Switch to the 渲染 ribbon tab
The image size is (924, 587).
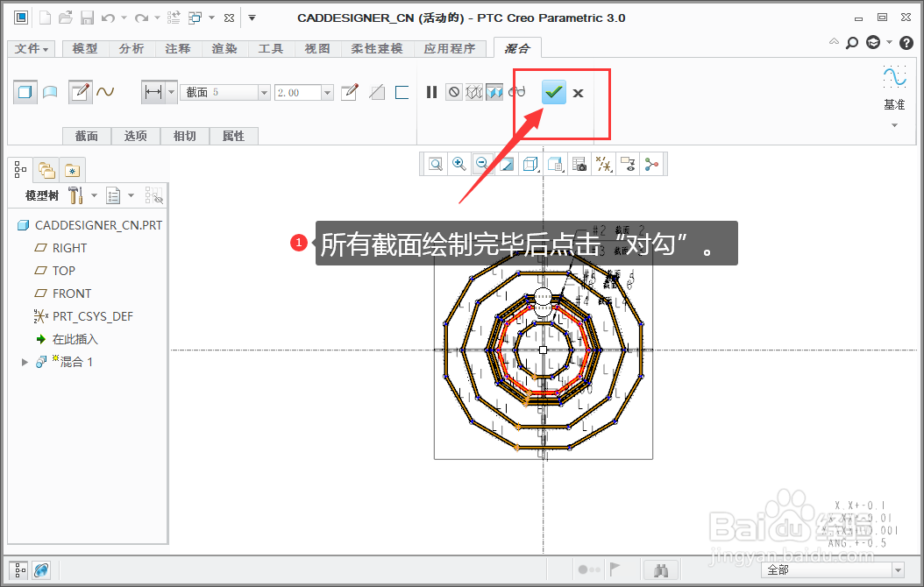pyautogui.click(x=224, y=49)
